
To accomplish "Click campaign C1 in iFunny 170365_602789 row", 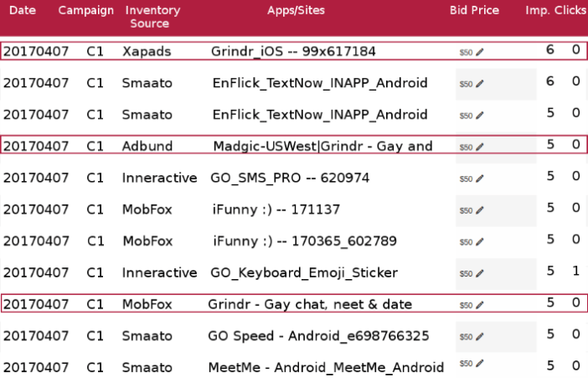I will click(95, 241).
